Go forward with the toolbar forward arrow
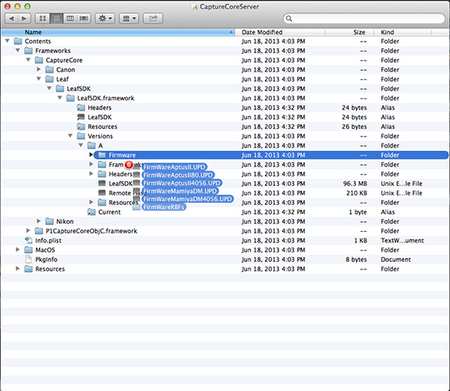Viewport: 450px width, 391px height. (x=24, y=18)
